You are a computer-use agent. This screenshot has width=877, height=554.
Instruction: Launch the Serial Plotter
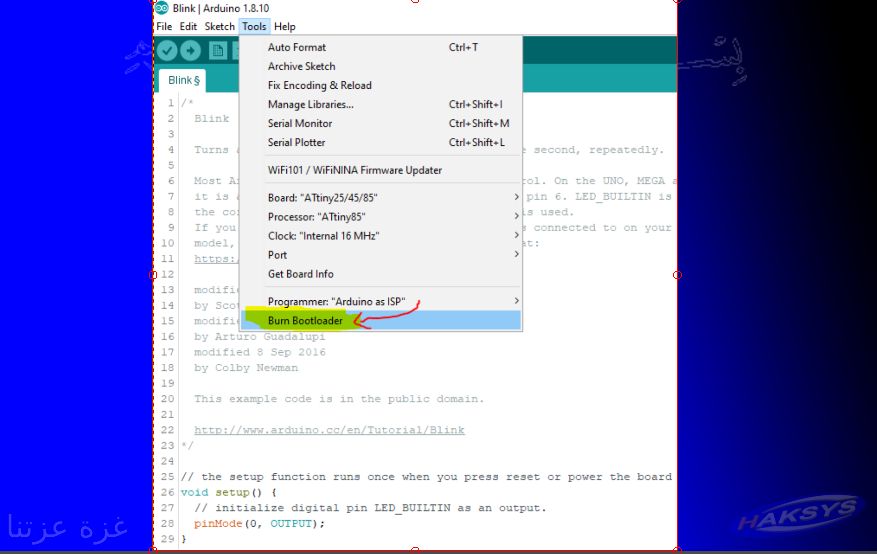[381, 143]
